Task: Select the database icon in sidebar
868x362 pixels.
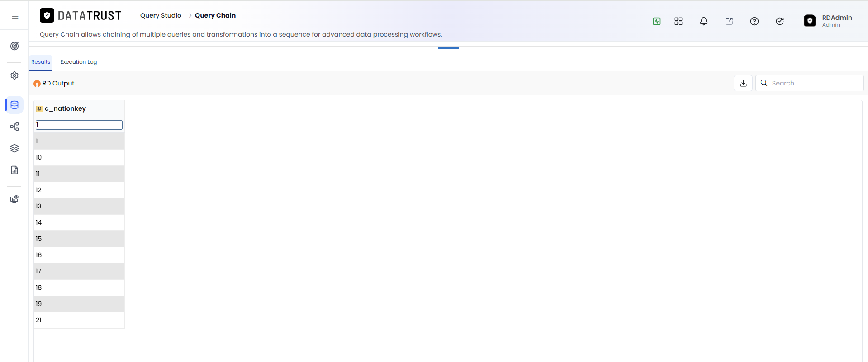Action: (x=14, y=105)
